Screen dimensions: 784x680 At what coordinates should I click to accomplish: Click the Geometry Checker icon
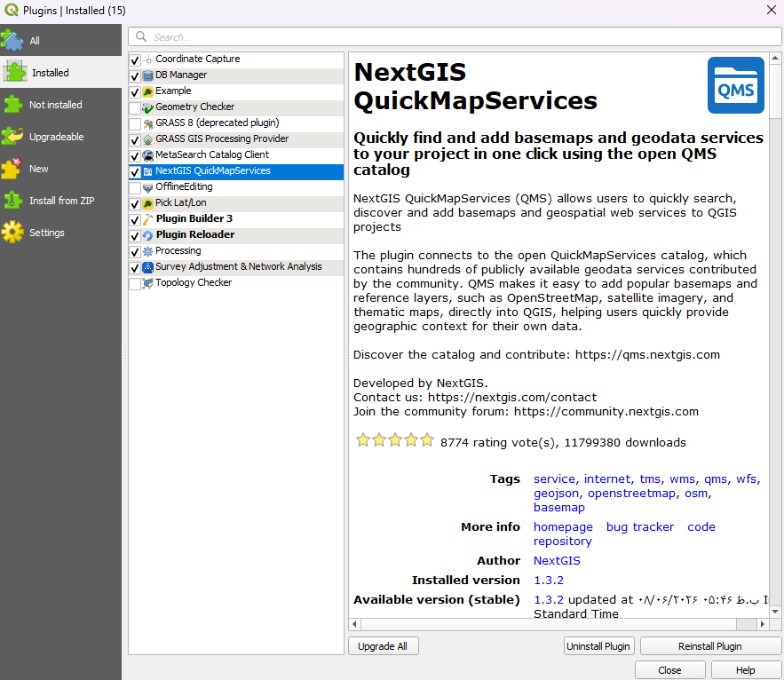tap(148, 108)
